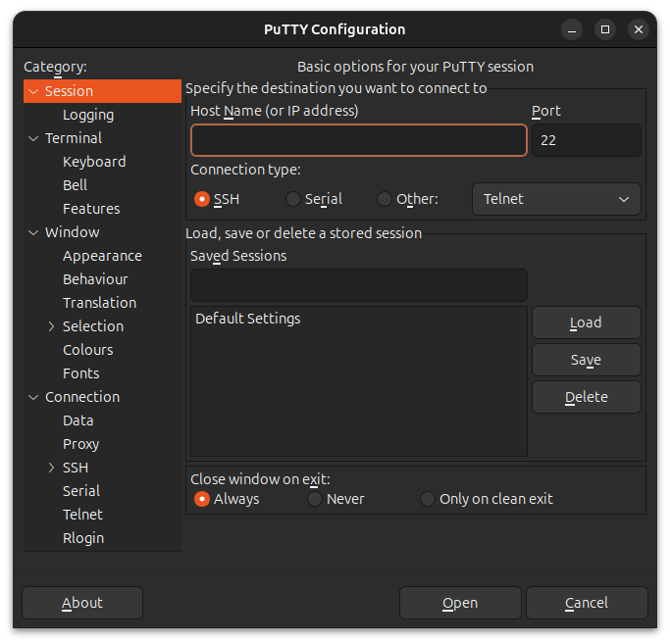
Task: Open the Logging category
Action: point(88,115)
